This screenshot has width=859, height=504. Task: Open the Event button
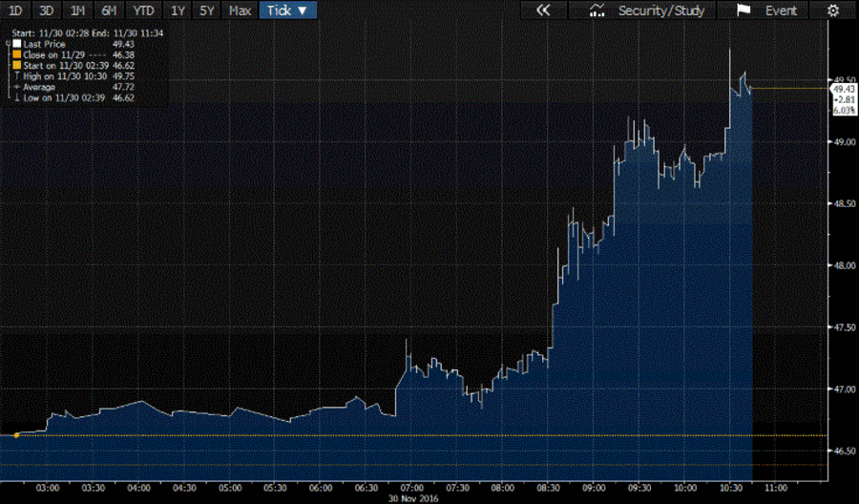(765, 10)
